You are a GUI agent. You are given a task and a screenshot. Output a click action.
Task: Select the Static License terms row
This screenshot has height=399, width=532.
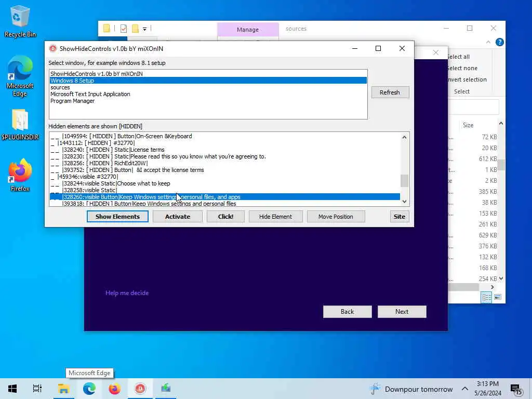[x=224, y=150]
